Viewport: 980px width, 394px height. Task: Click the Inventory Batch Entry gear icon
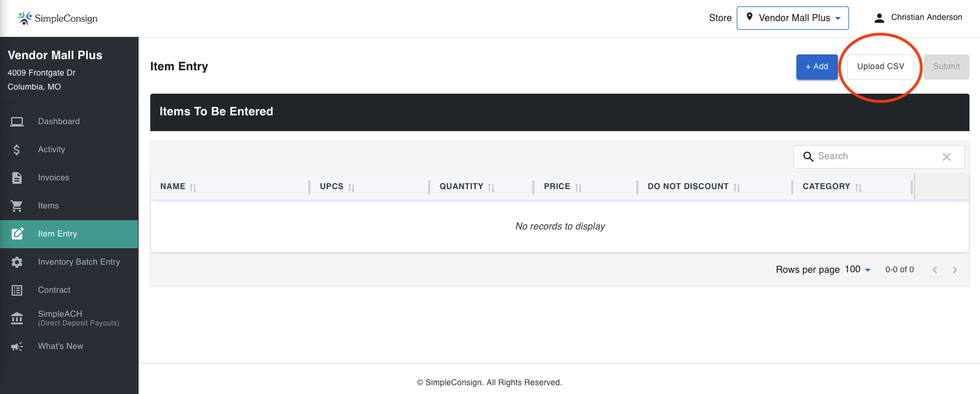click(17, 262)
